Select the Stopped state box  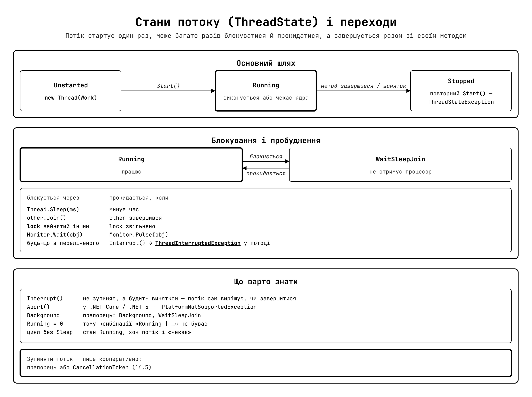[461, 91]
